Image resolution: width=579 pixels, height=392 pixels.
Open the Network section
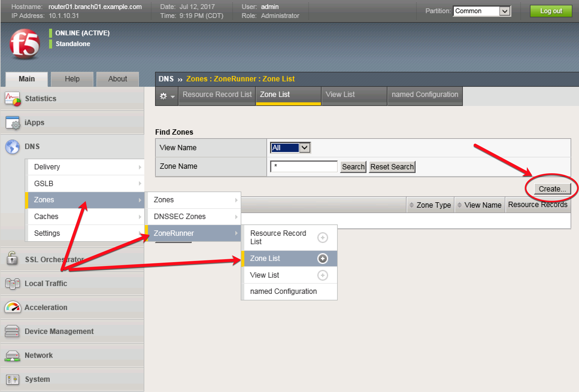point(72,355)
